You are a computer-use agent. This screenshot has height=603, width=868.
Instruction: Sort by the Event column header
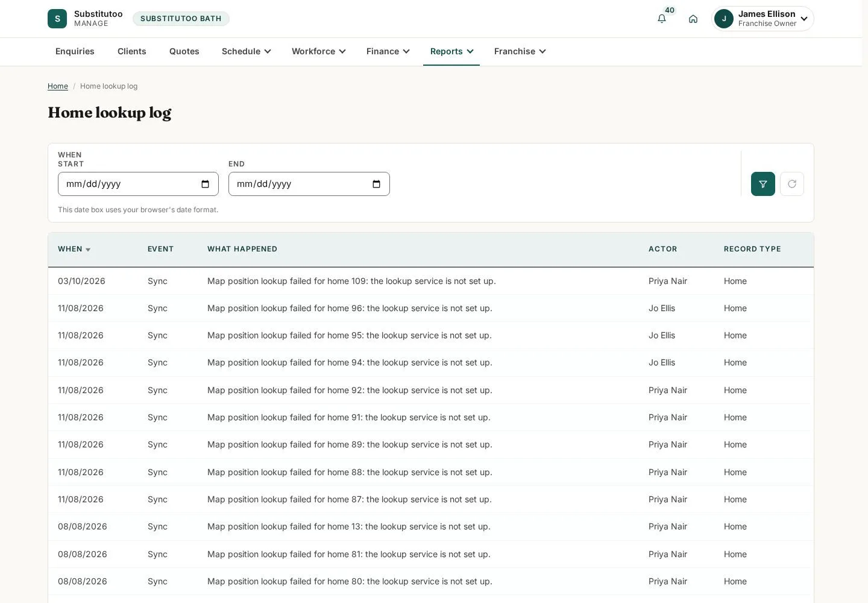point(160,249)
